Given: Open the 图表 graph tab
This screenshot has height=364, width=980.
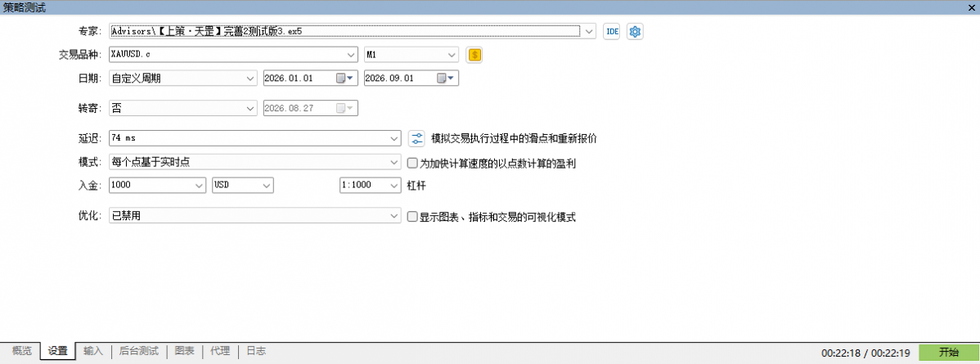Looking at the screenshot, I should coord(184,351).
